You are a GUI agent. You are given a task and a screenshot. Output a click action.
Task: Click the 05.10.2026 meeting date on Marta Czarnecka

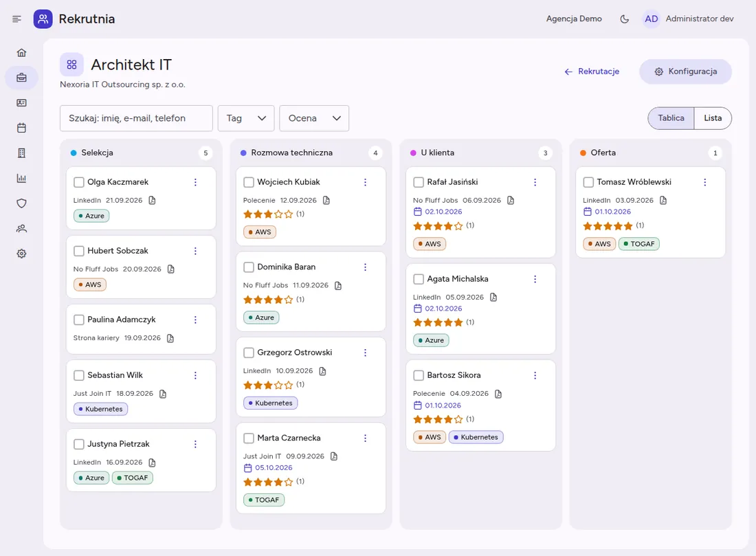[268, 468]
